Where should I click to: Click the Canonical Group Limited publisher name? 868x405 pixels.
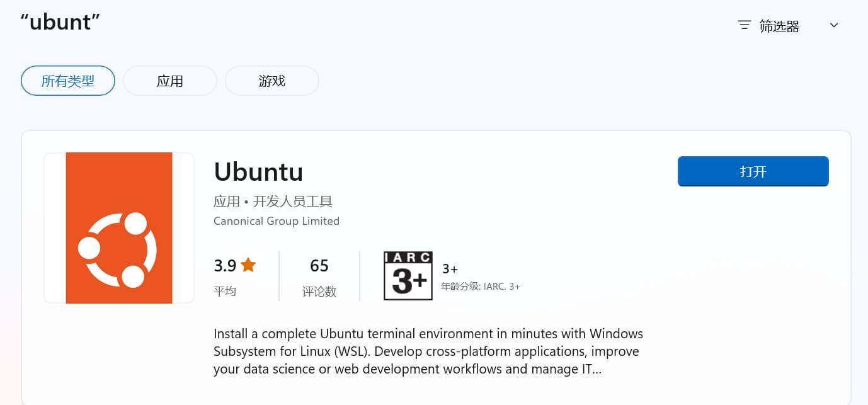[x=277, y=221]
